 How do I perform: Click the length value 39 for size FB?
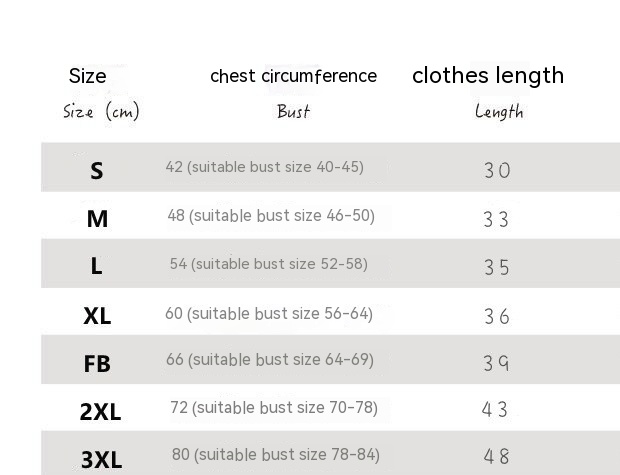coord(497,364)
